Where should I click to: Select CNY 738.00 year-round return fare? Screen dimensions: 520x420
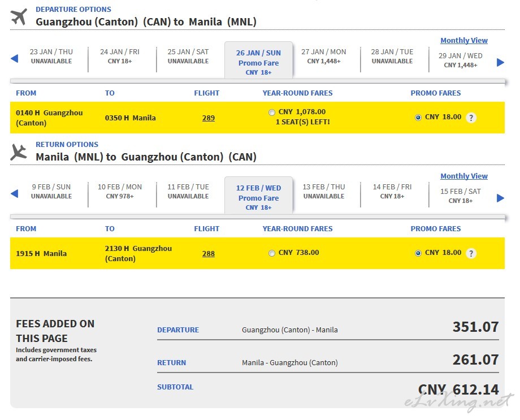tap(272, 253)
